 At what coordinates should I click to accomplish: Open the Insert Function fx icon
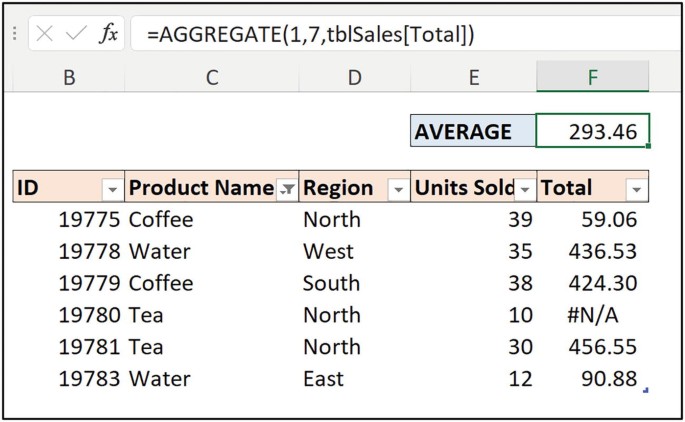point(108,34)
